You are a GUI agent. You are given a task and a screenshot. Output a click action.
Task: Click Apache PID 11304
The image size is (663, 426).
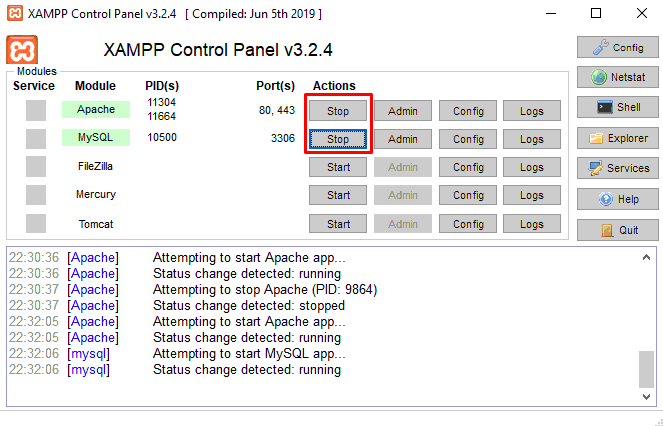(x=162, y=102)
